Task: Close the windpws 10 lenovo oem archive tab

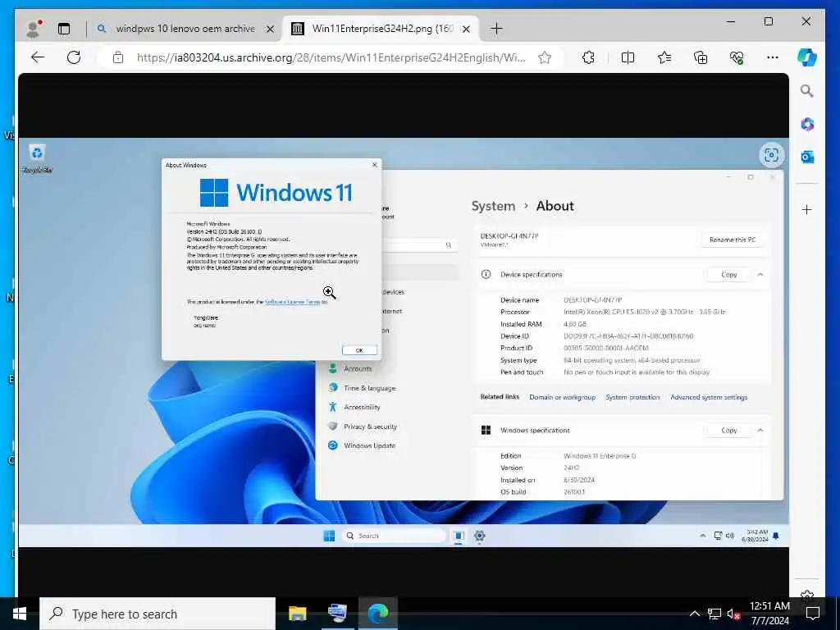Action: point(271,29)
